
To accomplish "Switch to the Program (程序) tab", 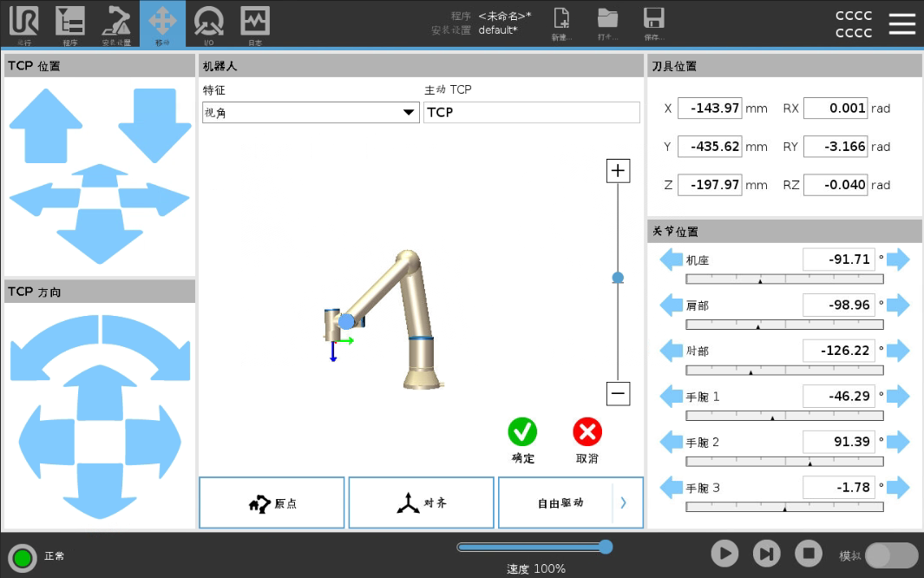I will (69, 23).
